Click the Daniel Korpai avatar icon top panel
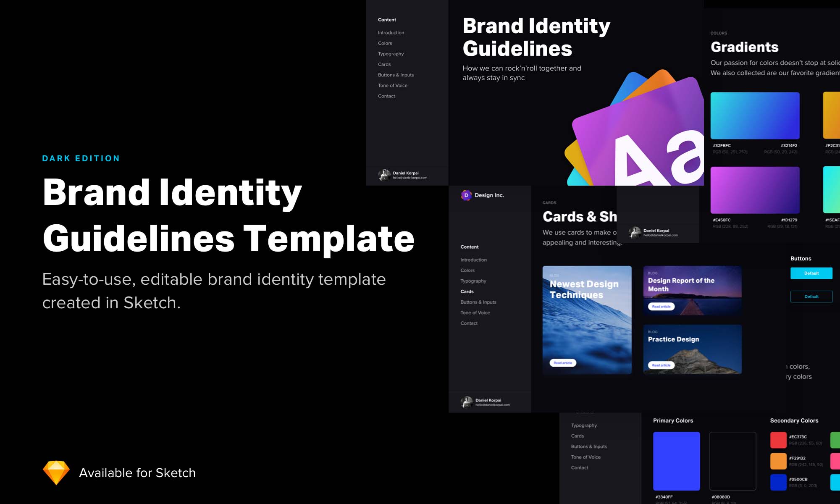 (383, 174)
